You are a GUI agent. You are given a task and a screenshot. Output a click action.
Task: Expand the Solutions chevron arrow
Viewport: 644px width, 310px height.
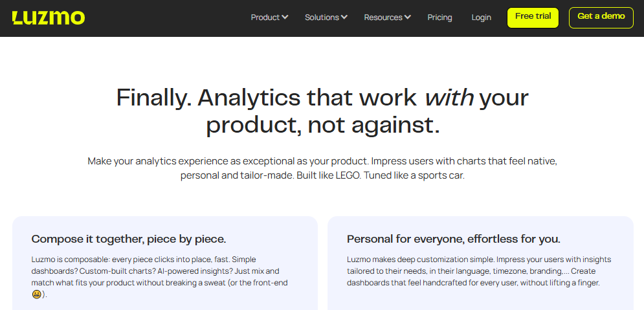[x=344, y=17]
